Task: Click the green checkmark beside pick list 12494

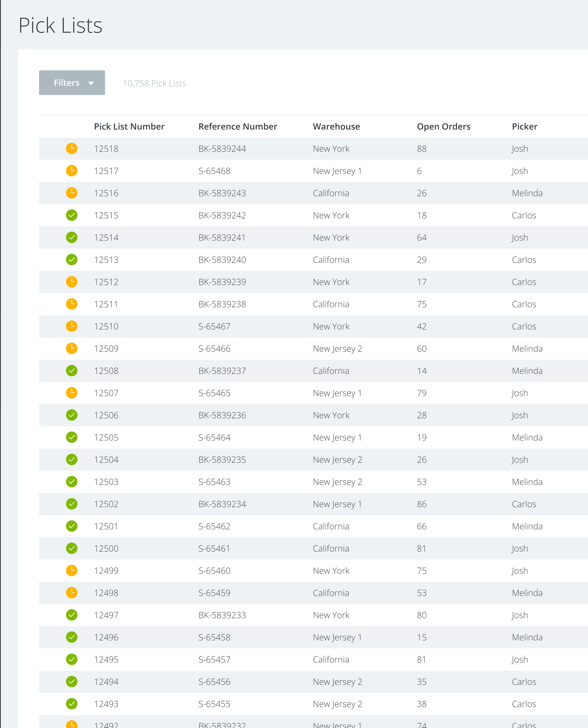Action: coord(71,682)
